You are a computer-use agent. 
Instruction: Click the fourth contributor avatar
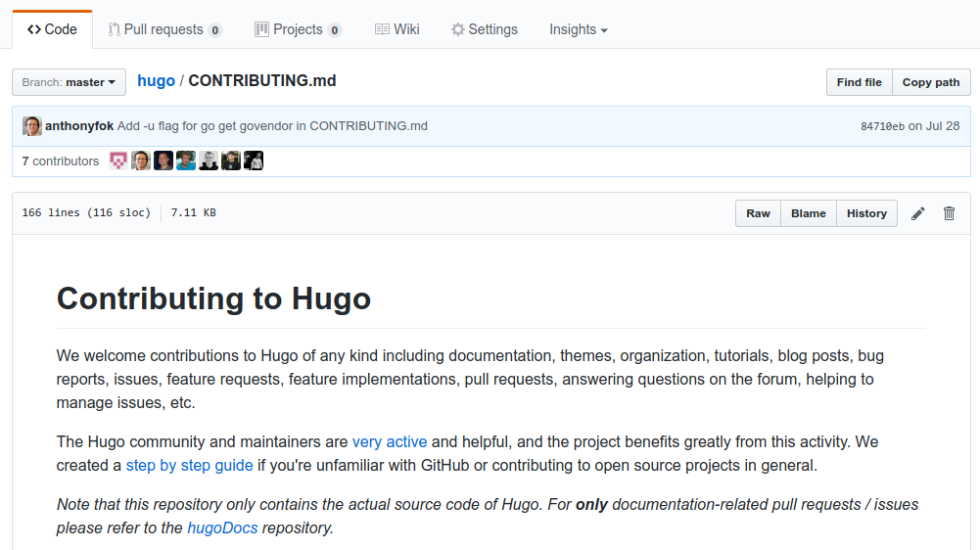coord(186,161)
